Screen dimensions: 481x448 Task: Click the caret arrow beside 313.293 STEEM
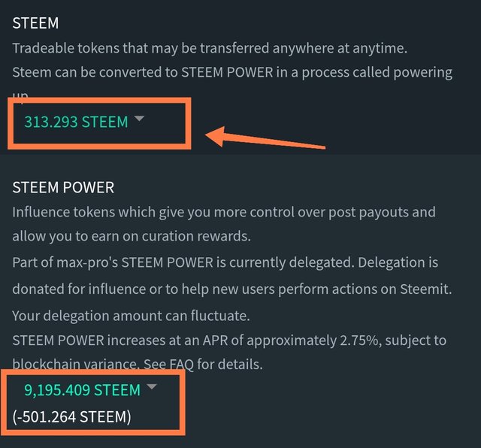click(139, 120)
